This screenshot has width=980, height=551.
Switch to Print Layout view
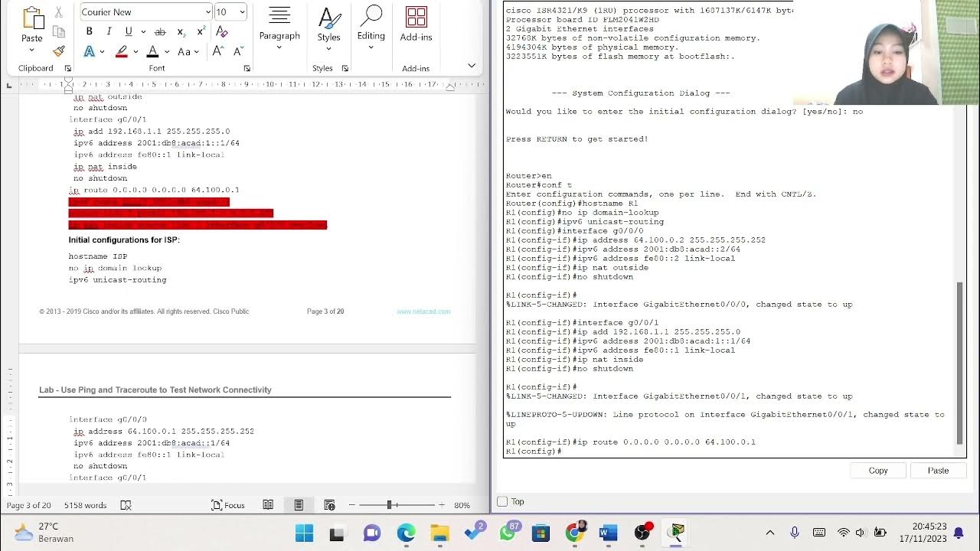click(x=299, y=505)
